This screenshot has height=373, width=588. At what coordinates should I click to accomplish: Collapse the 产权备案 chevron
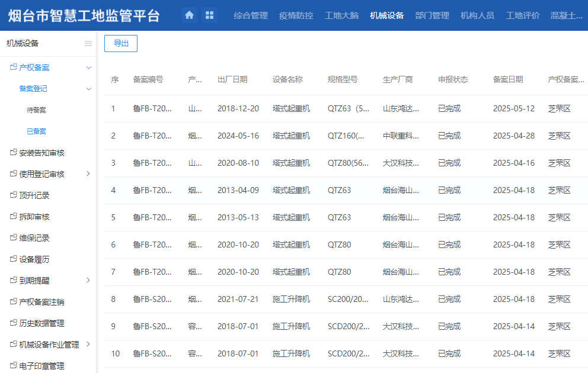click(x=89, y=67)
